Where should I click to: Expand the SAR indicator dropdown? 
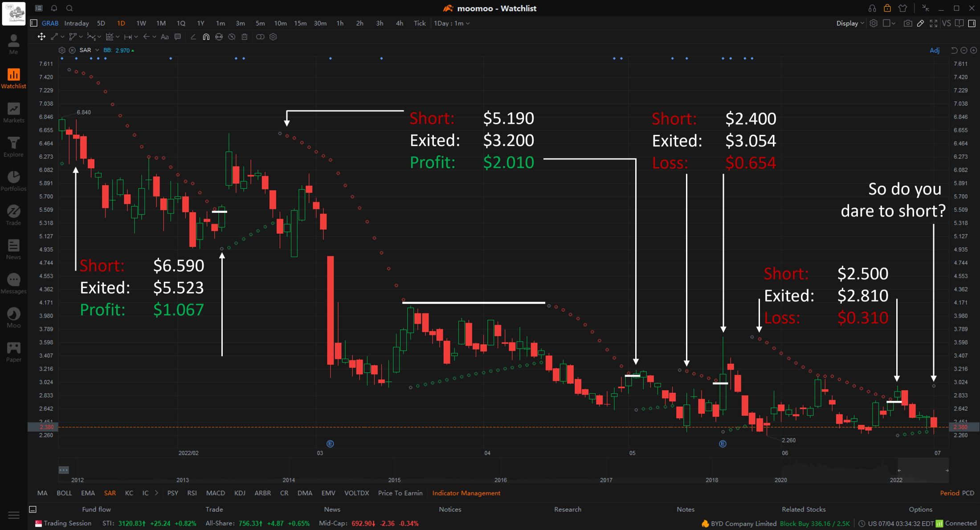click(x=97, y=50)
